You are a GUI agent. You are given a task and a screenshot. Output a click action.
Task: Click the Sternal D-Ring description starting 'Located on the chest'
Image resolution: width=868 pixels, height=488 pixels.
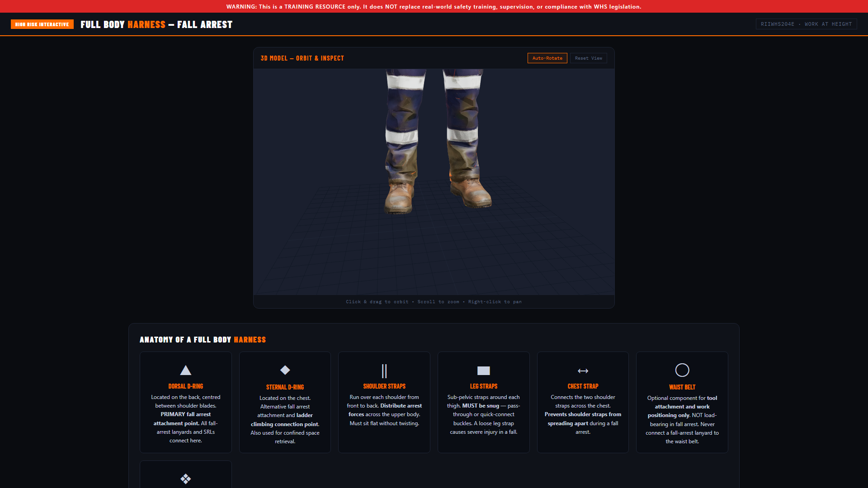pos(285,420)
